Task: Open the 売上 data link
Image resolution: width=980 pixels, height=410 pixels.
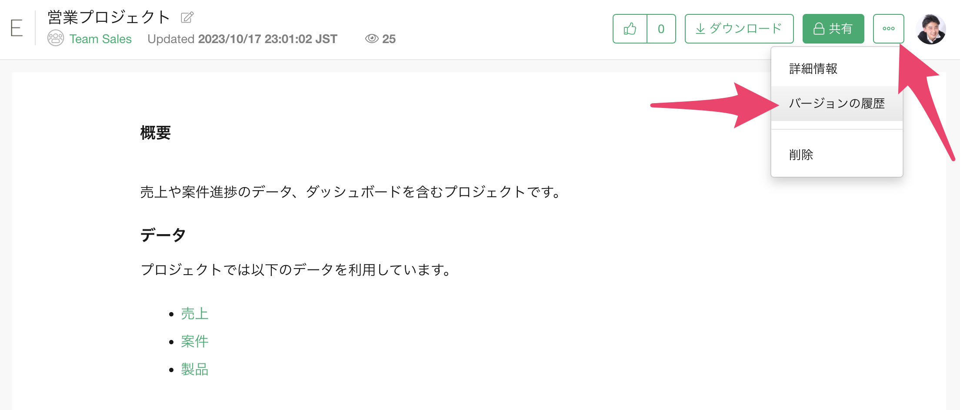Action: pos(195,314)
